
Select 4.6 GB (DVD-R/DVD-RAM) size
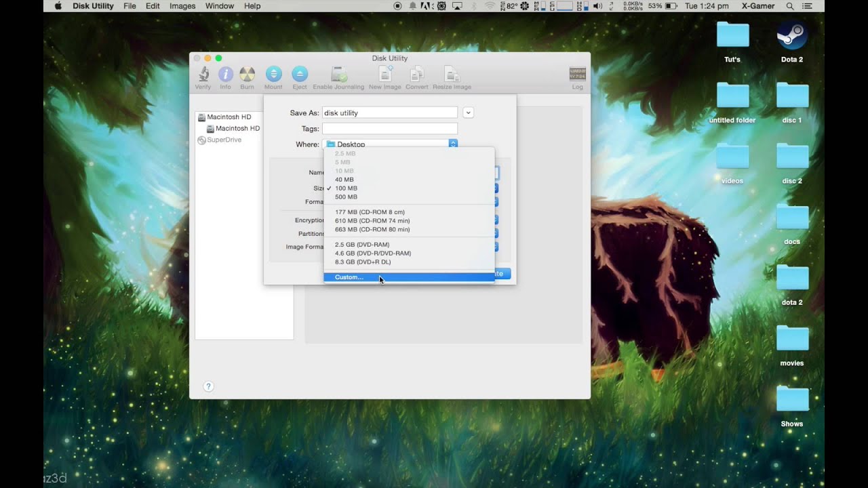tap(409, 253)
